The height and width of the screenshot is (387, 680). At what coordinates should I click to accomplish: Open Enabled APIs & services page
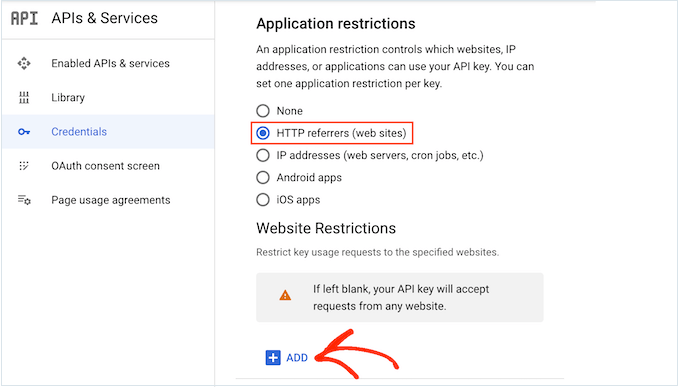pos(108,63)
